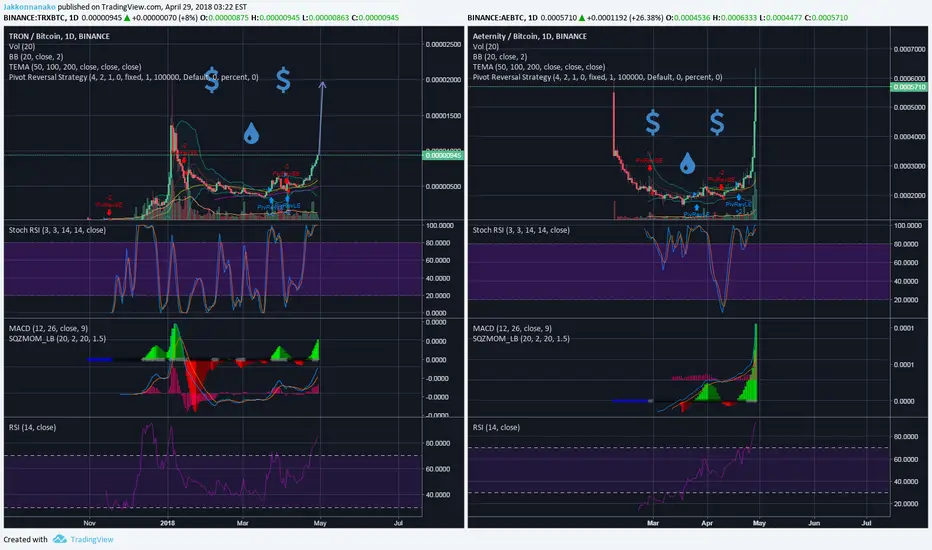Select BB (20, close, 2) in Aeternity chart
The height and width of the screenshot is (550, 932).
pyautogui.click(x=500, y=56)
